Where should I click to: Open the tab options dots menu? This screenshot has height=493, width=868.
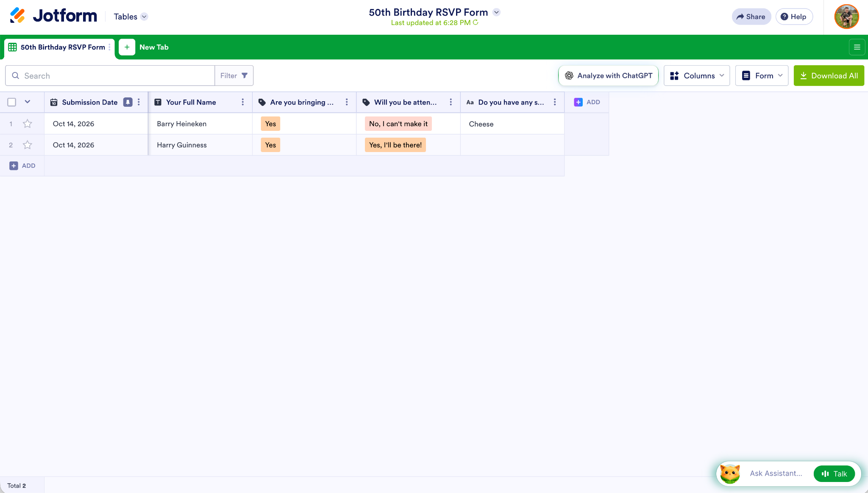(109, 47)
